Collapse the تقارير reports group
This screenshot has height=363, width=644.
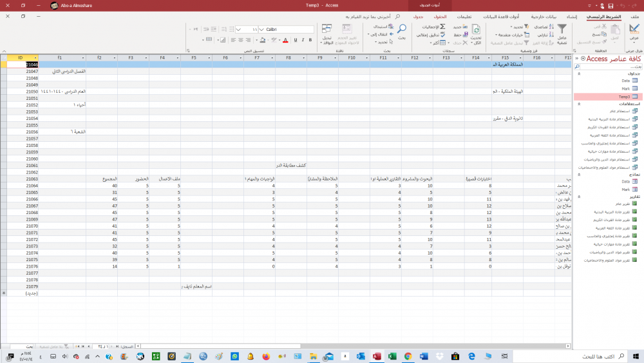(579, 197)
